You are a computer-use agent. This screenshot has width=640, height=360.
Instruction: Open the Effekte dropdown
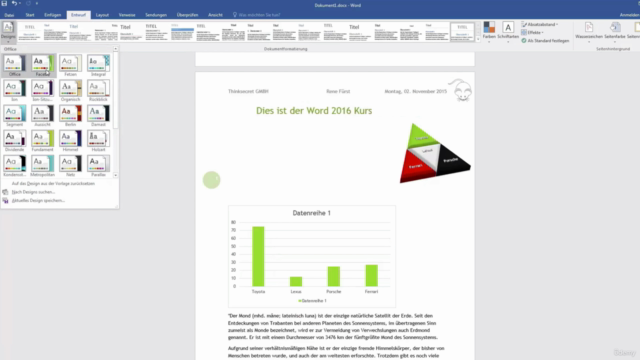click(533, 33)
